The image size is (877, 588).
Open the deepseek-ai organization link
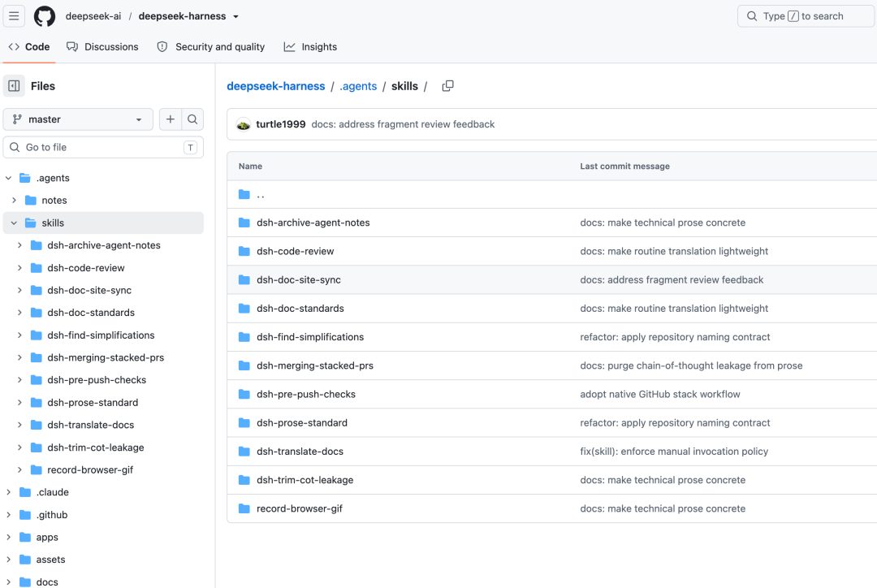tap(93, 16)
